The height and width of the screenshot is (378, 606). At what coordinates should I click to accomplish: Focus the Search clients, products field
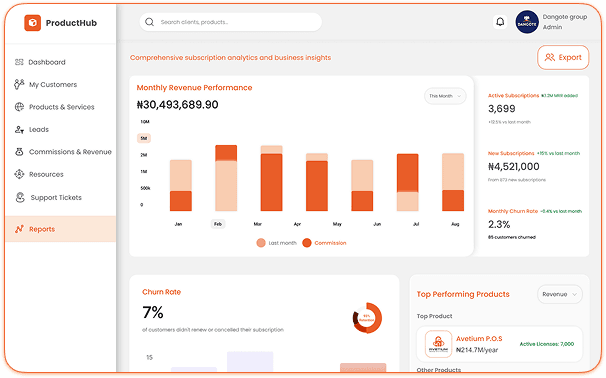tap(231, 22)
